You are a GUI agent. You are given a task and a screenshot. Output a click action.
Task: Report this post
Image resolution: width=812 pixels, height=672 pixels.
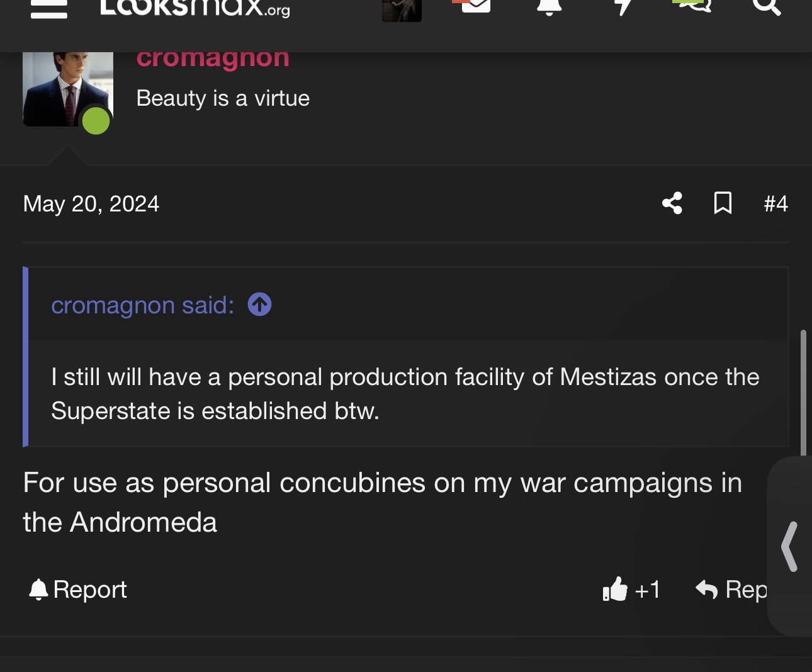point(78,590)
